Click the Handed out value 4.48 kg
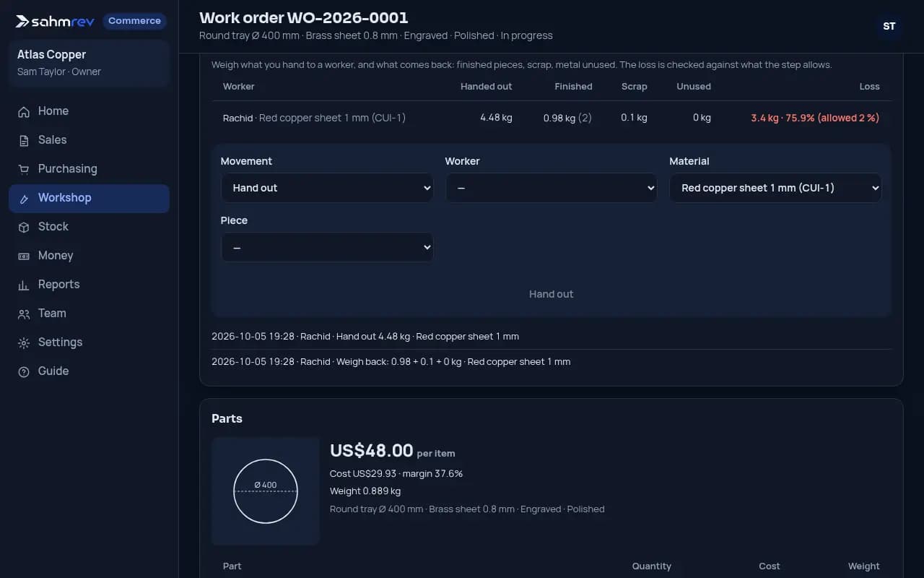 pyautogui.click(x=496, y=118)
